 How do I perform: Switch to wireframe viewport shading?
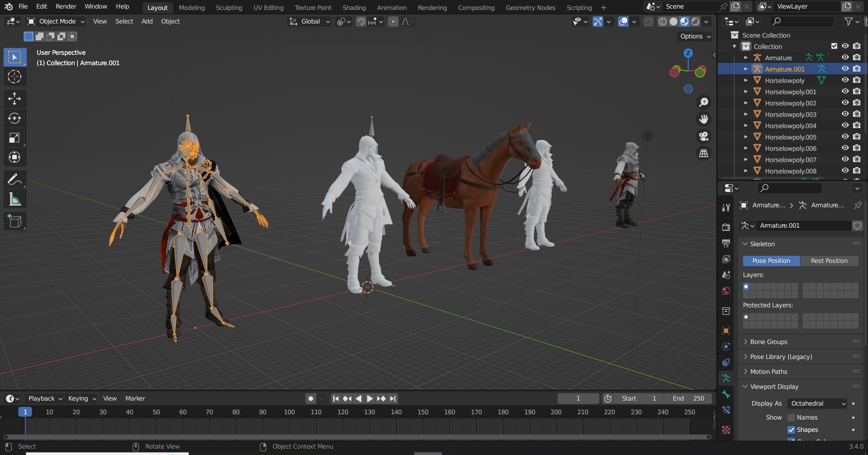coord(662,21)
